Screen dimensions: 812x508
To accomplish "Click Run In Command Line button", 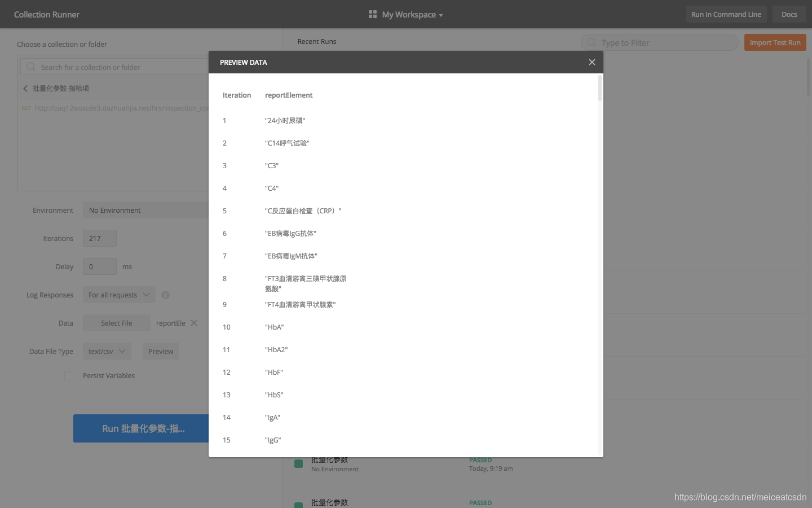I will coord(726,15).
